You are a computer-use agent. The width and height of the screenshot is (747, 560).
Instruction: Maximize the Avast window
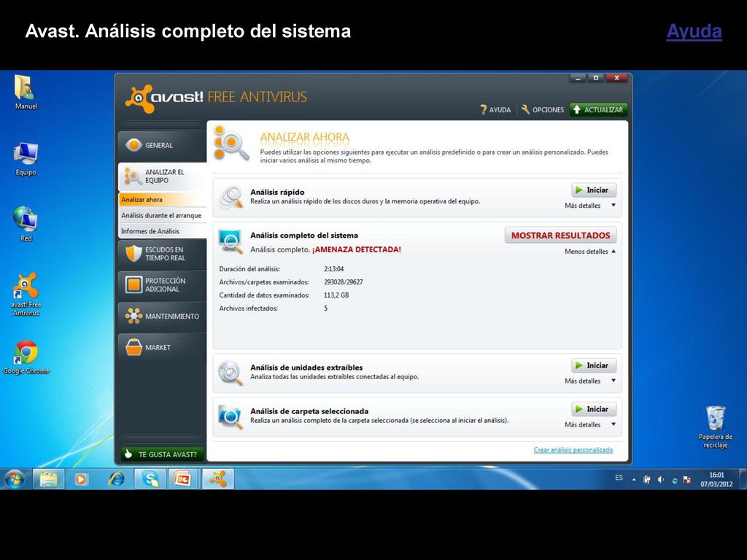click(596, 78)
